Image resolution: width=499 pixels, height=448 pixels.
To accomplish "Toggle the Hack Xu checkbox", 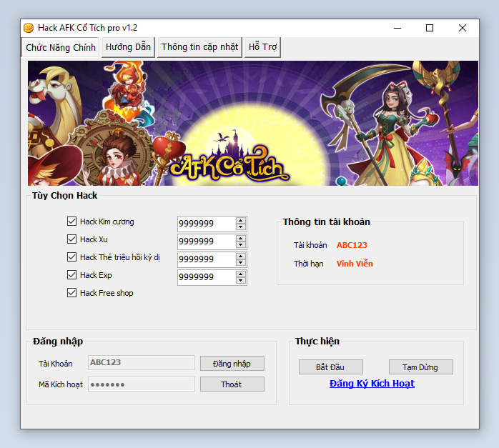I will (71, 239).
